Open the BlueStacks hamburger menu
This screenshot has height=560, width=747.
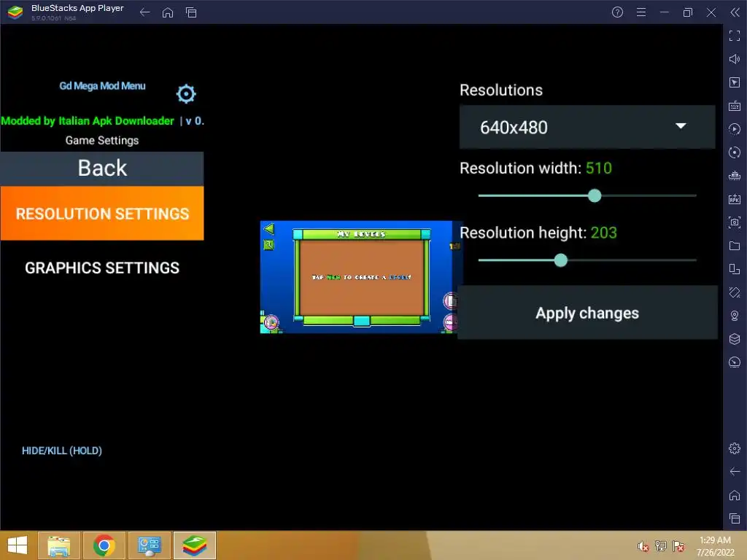coord(641,12)
